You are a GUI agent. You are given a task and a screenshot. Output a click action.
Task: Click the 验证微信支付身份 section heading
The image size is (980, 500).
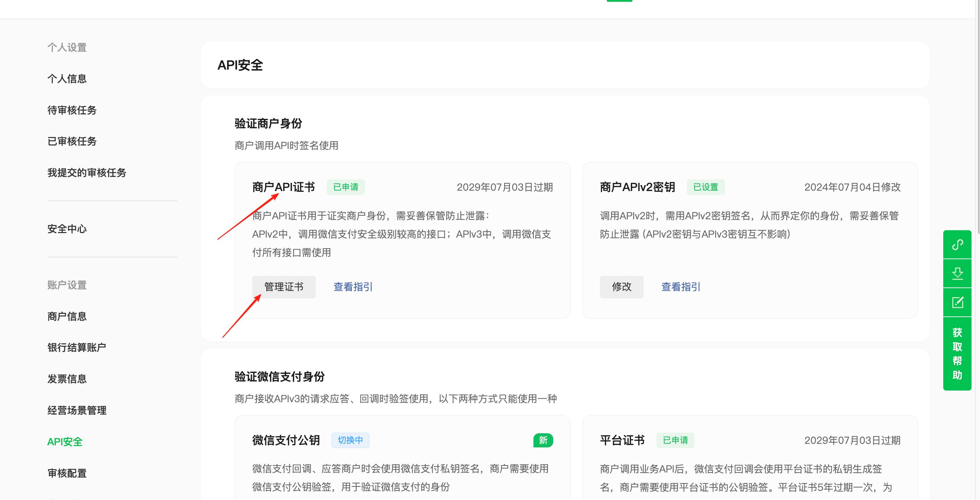pos(279,377)
